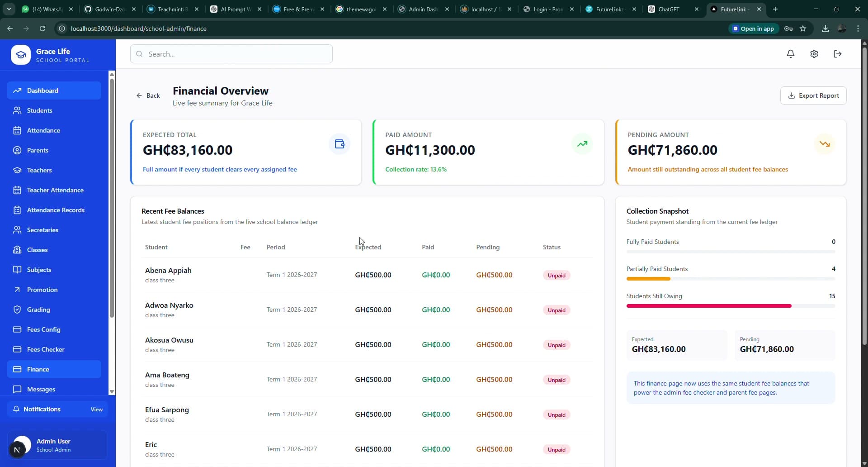The width and height of the screenshot is (868, 467).
Task: Click the calendar icon on the Expected Total card
Action: click(340, 144)
